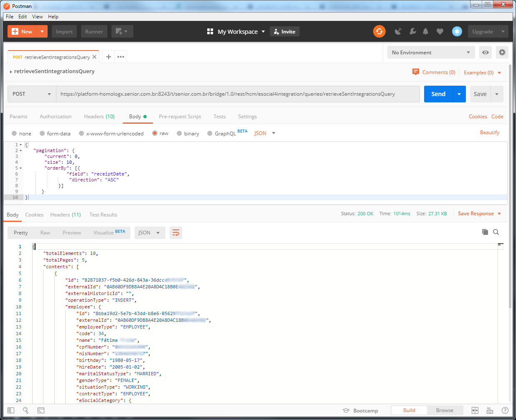Open the POST method dropdown
Image resolution: width=516 pixels, height=420 pixels.
pos(32,94)
